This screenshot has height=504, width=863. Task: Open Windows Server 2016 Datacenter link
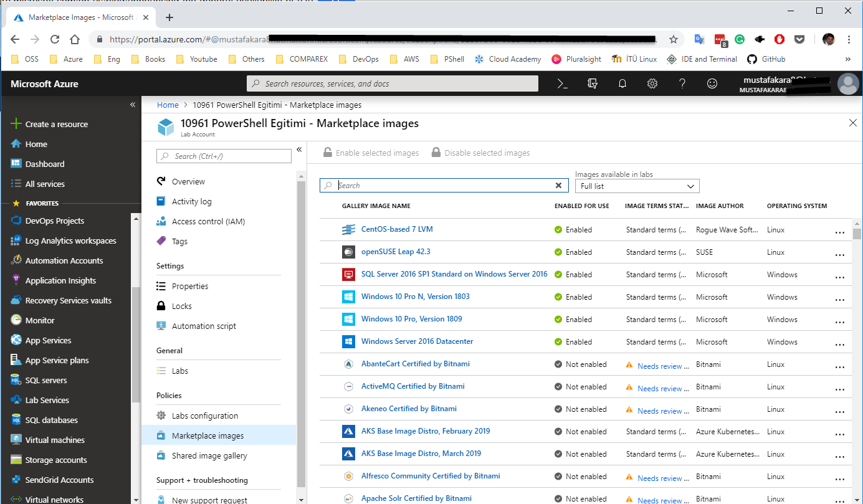pos(417,341)
